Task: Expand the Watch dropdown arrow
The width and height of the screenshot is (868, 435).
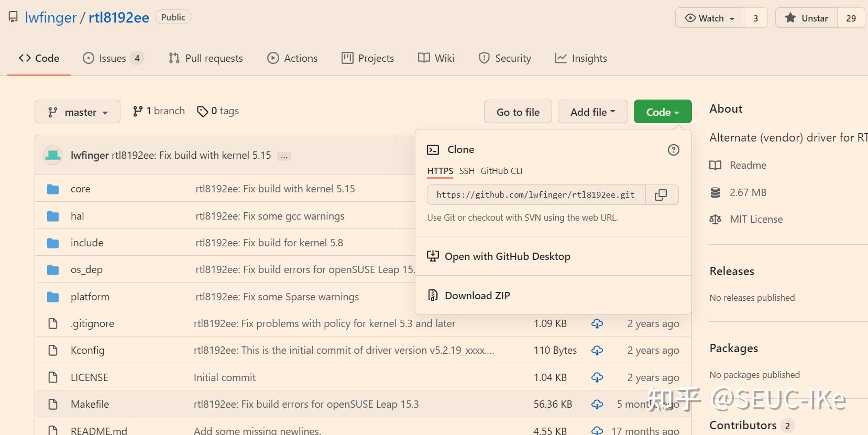Action: 732,18
